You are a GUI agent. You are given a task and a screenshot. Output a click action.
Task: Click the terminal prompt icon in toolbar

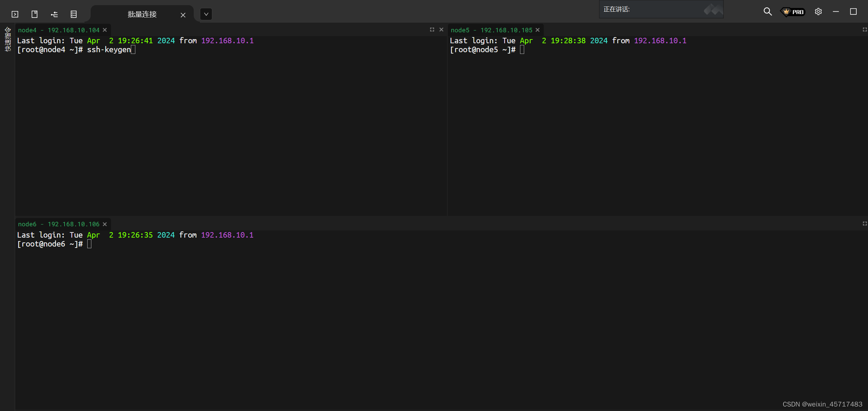pos(15,14)
